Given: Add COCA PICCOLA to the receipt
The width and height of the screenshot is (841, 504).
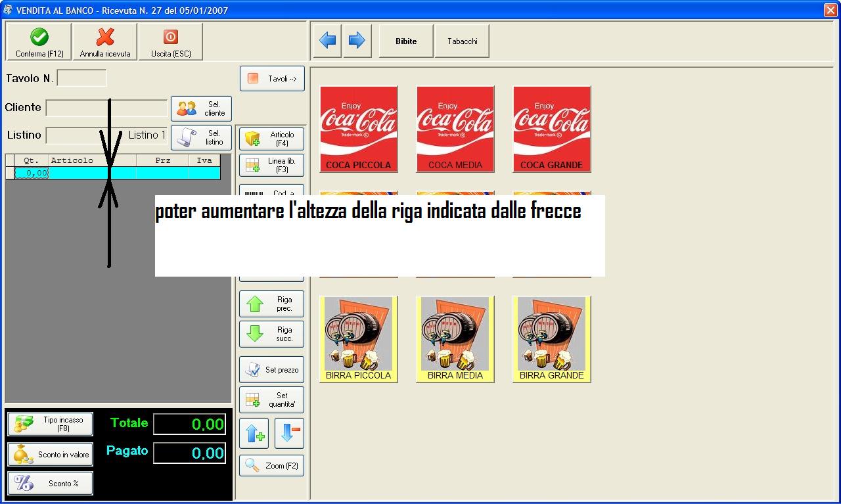Looking at the screenshot, I should point(358,129).
